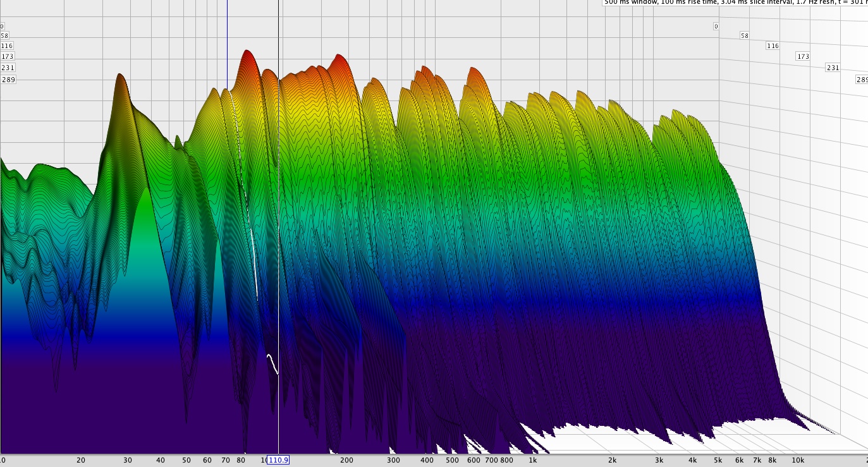Click the 0 time label on right depth axis
Screen dimensions: 868x467
716,27
